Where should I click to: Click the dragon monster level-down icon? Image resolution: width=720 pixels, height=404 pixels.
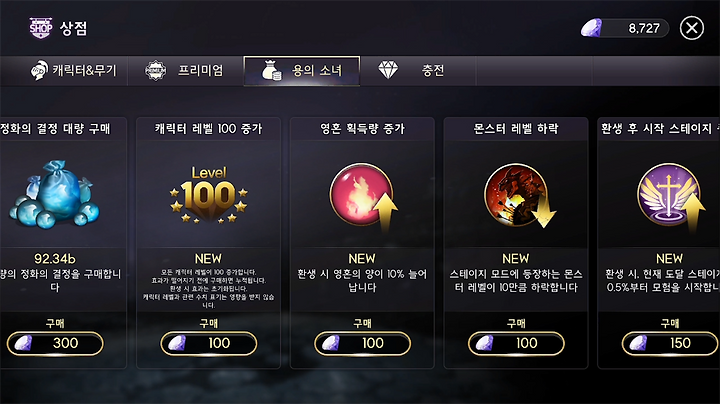click(518, 195)
